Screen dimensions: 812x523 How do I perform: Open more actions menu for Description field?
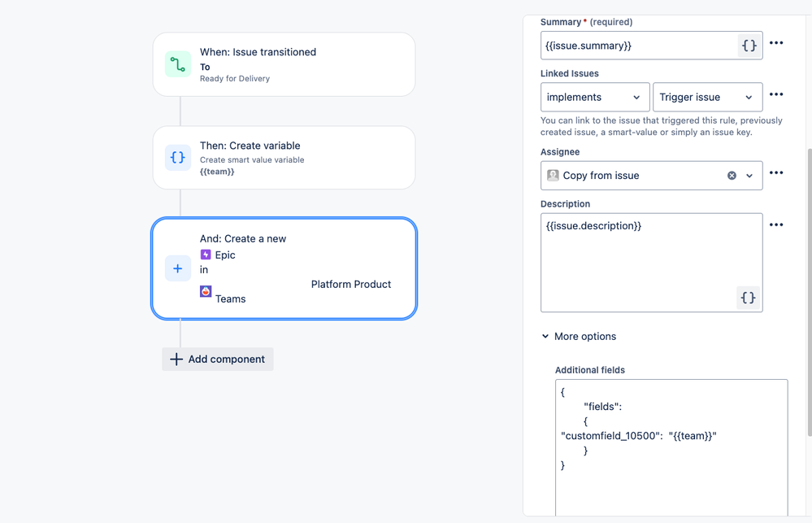(775, 224)
